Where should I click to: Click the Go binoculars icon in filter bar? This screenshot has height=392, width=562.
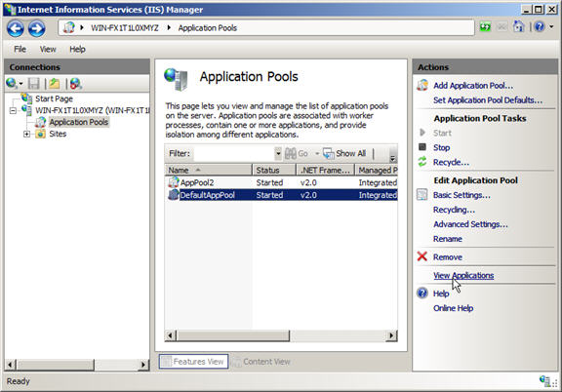291,153
